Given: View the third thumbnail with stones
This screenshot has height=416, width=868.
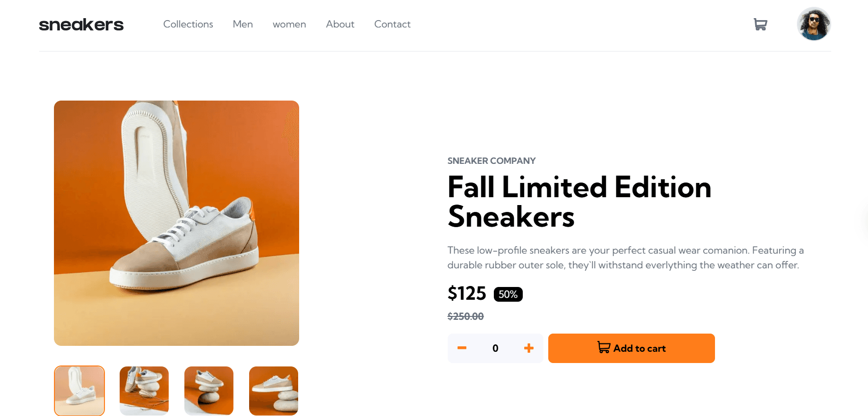Looking at the screenshot, I should click(x=209, y=391).
